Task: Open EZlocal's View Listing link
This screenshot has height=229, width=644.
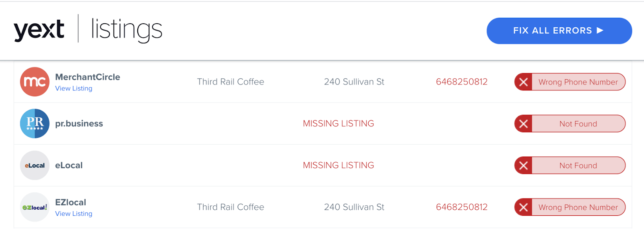Action: coord(74,214)
